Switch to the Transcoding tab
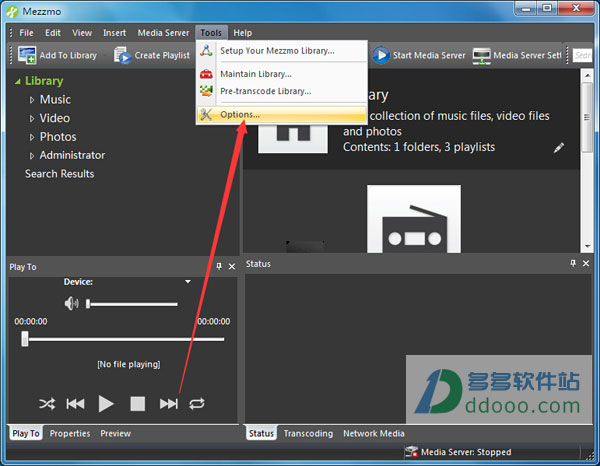This screenshot has height=466, width=600. pyautogui.click(x=308, y=433)
